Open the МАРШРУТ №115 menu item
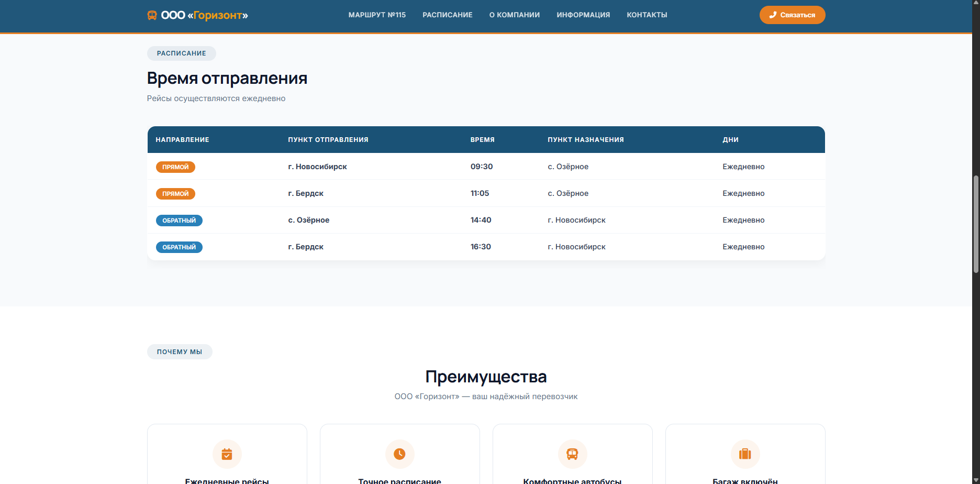 click(x=377, y=15)
